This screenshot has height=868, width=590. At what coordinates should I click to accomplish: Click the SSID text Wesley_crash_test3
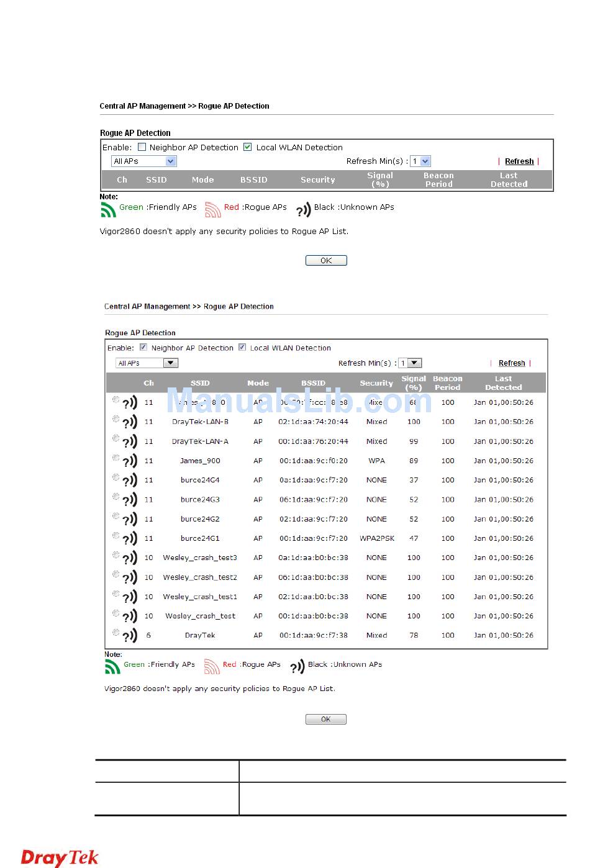(x=200, y=558)
